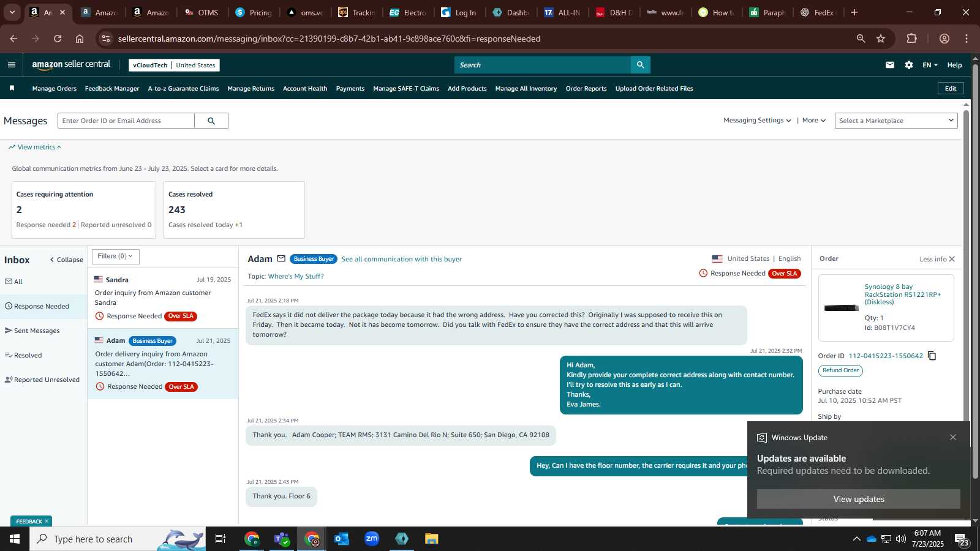Open Account Health in navigation bar

tap(305, 89)
